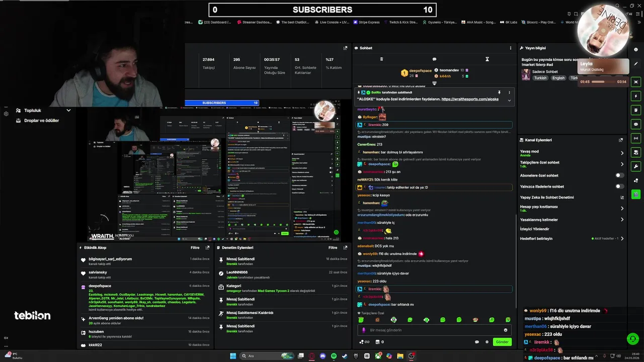The image size is (644, 362).
Task: Switch to Blooorz - Play Online browser tab
Action: click(x=538, y=22)
